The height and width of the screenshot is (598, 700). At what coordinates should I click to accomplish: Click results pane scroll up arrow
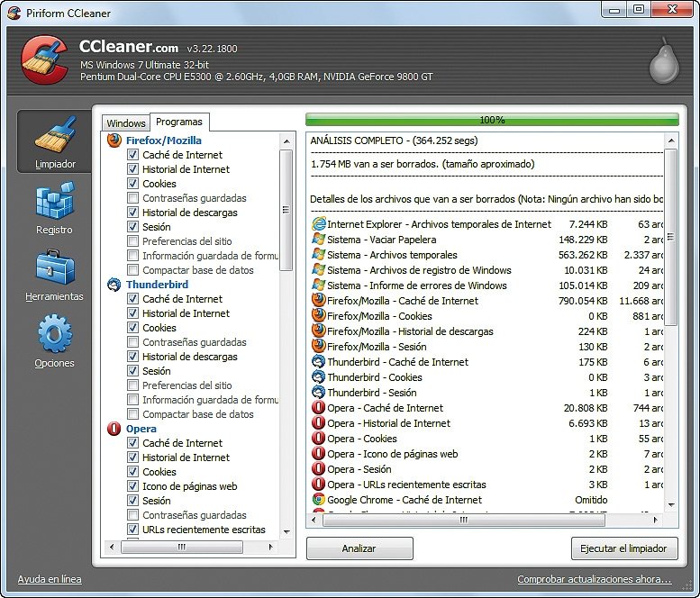coord(671,140)
